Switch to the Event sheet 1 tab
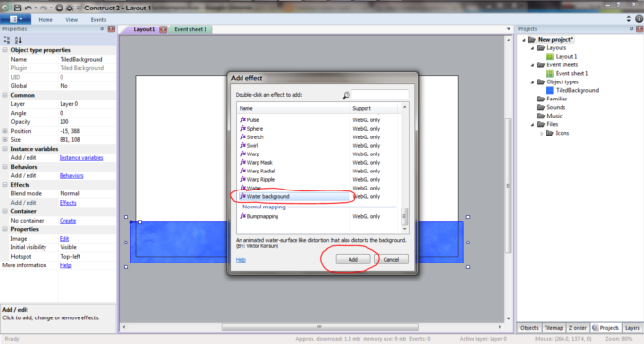This screenshot has height=344, width=644. click(190, 29)
